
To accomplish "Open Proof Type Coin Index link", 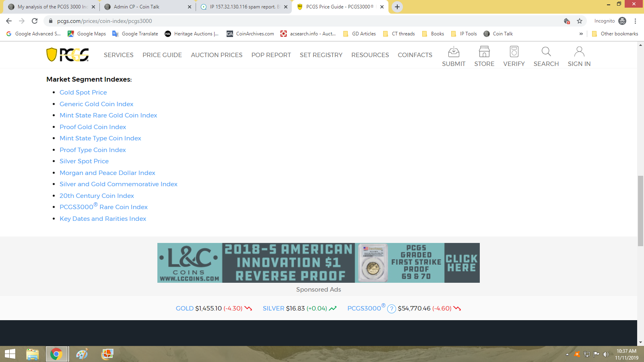I will point(93,150).
